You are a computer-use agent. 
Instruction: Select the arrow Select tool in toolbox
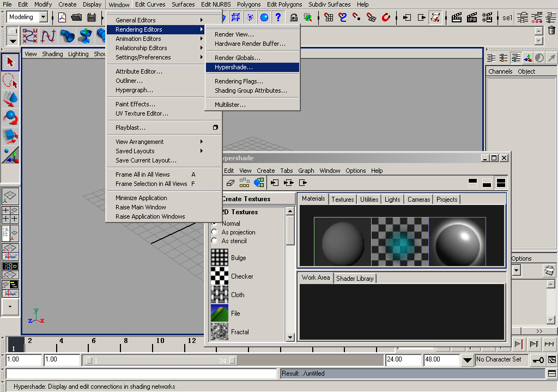(x=10, y=62)
